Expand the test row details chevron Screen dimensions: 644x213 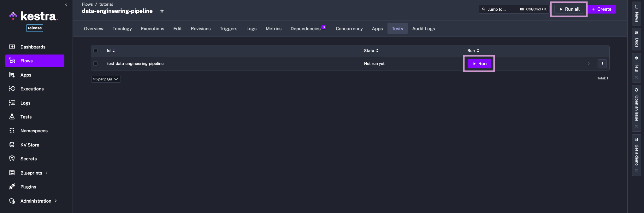(588, 64)
